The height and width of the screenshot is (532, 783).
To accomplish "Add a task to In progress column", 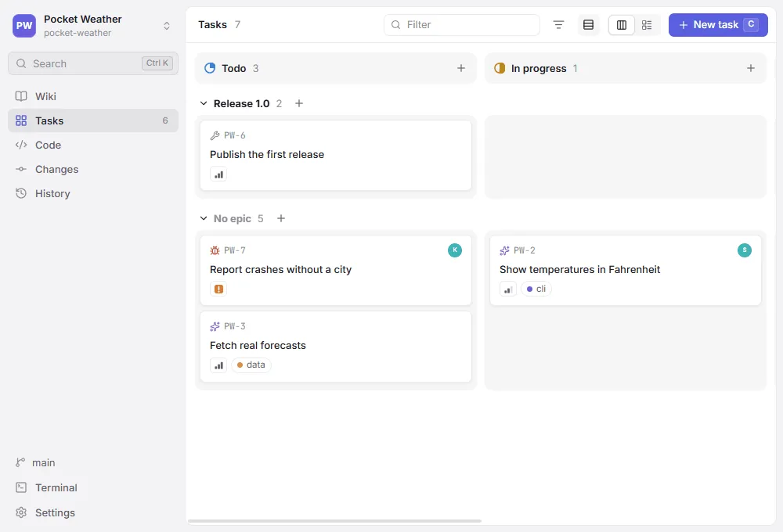I will (x=751, y=68).
